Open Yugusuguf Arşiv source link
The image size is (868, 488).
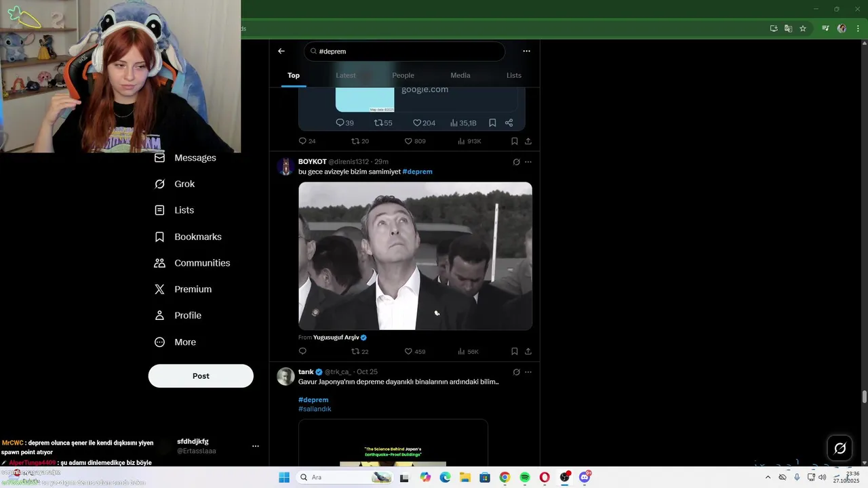coord(340,338)
